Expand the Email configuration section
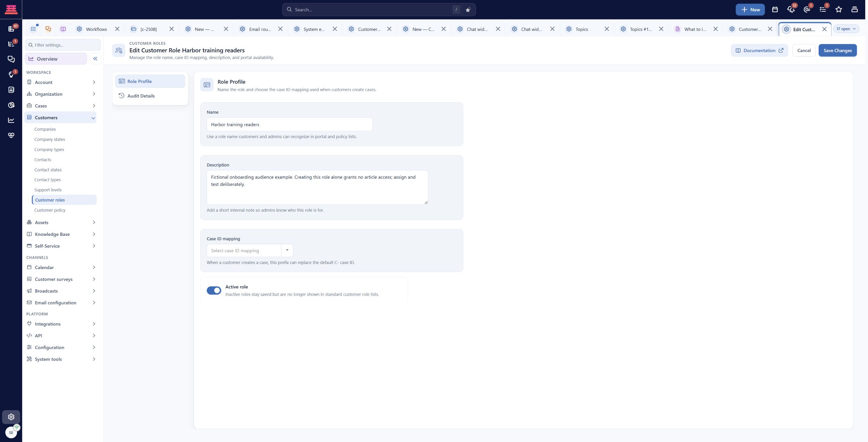Screen dimensions: 868x442 [61, 303]
